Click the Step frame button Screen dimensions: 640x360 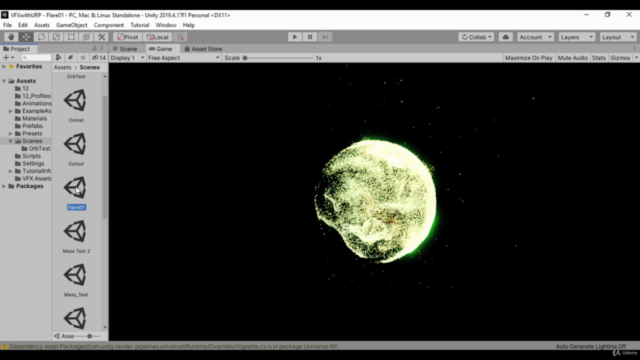click(325, 37)
